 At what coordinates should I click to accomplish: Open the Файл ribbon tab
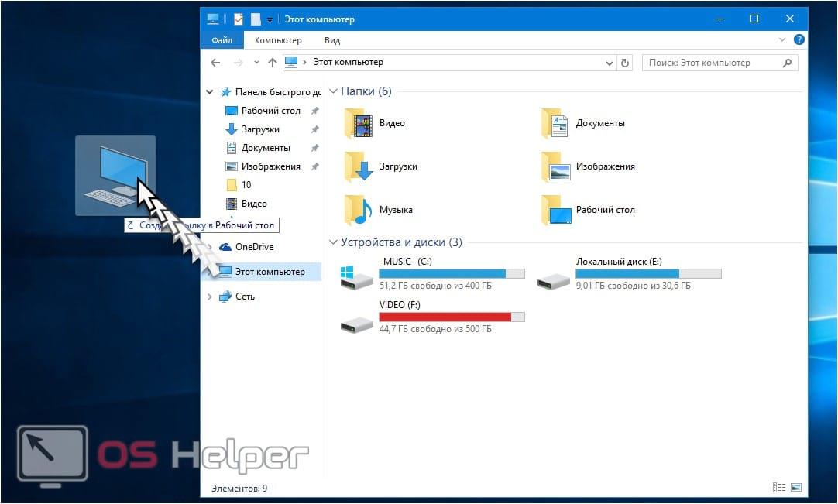pyautogui.click(x=222, y=40)
